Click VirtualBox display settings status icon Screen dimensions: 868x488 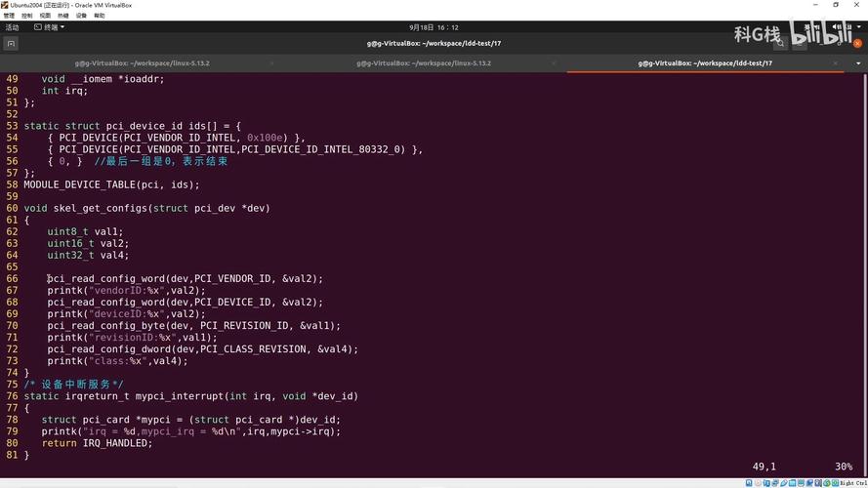pos(801,483)
